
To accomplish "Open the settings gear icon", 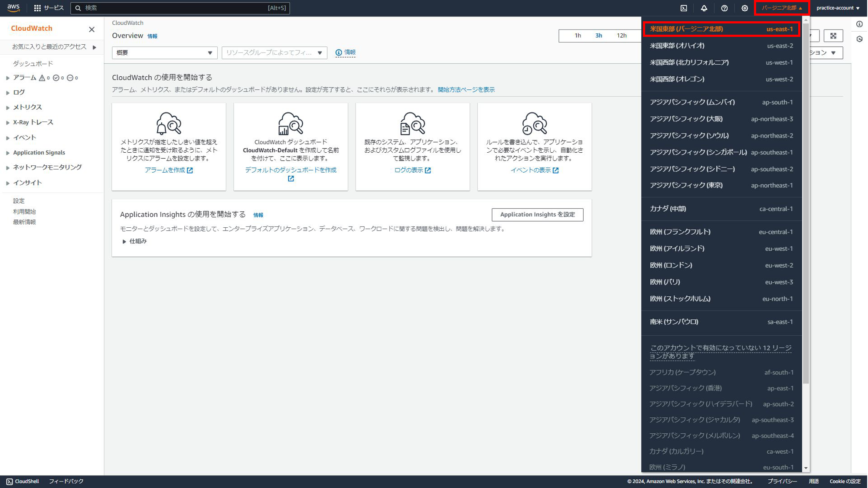I will click(x=744, y=8).
